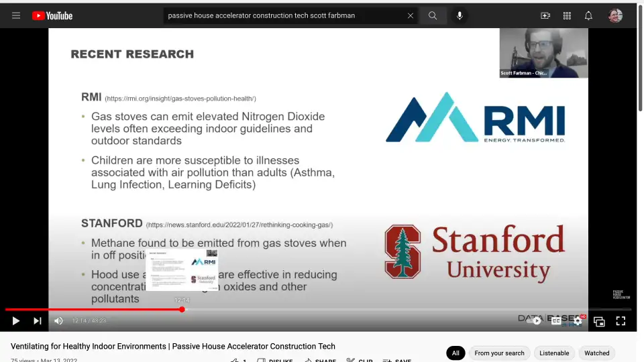This screenshot has width=644, height=362.
Task: Select the "Listenable" filter chip
Action: click(x=554, y=353)
